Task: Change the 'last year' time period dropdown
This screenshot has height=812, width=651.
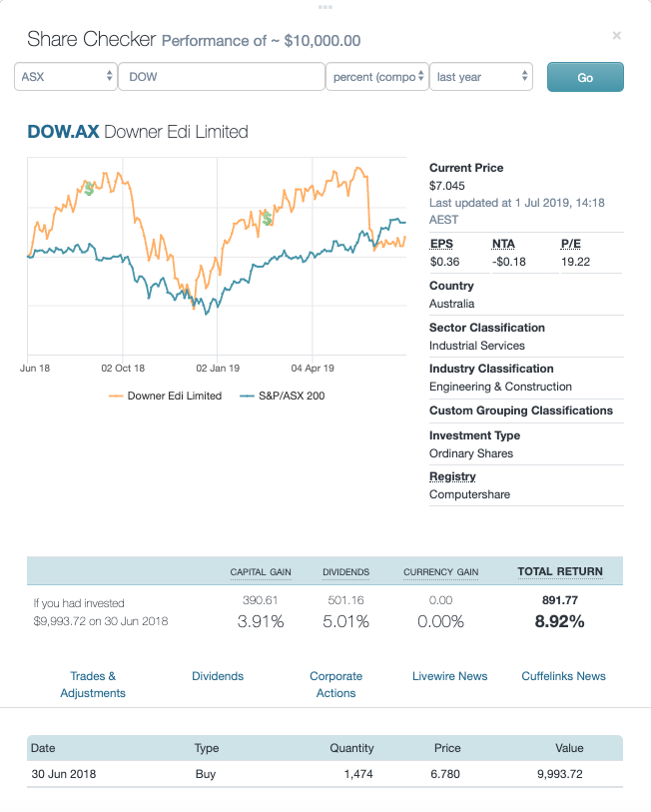Action: coord(481,76)
